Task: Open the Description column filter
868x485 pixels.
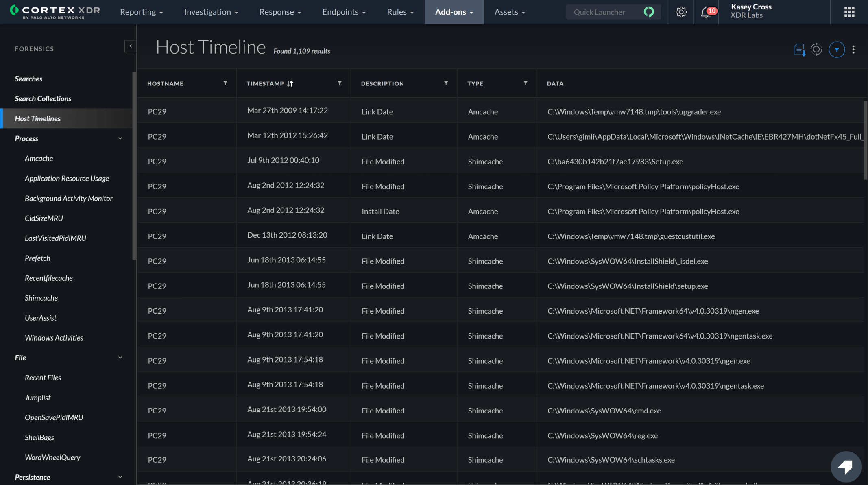Action: [446, 83]
